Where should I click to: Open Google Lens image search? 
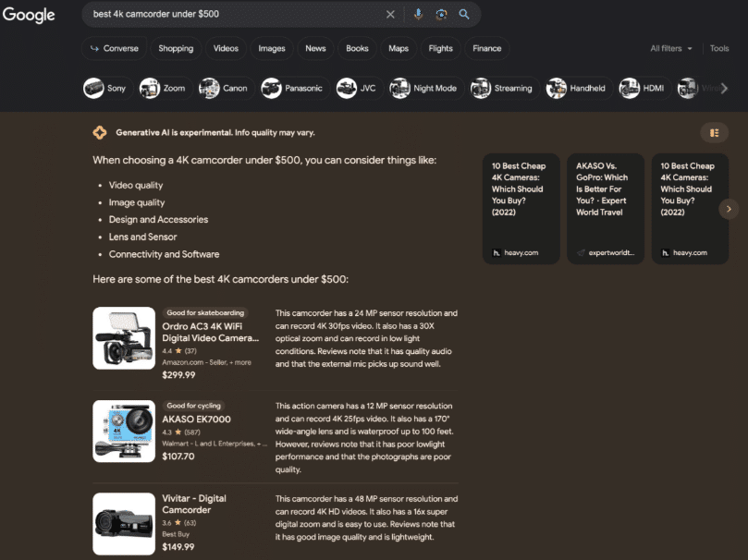click(441, 15)
